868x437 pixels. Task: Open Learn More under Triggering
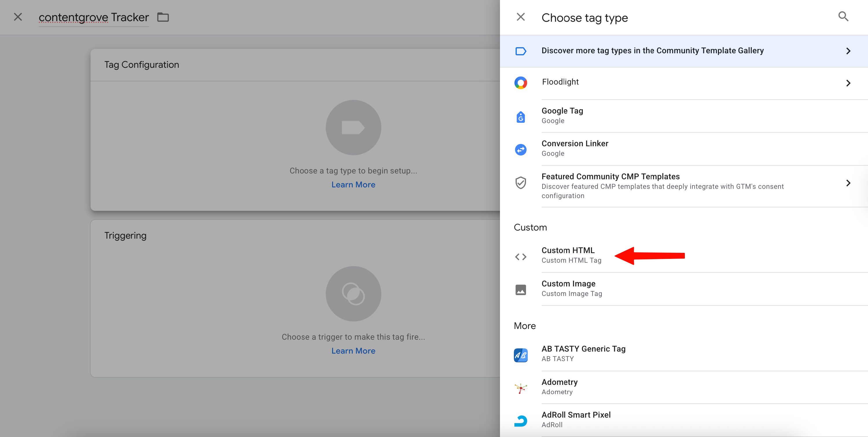353,351
